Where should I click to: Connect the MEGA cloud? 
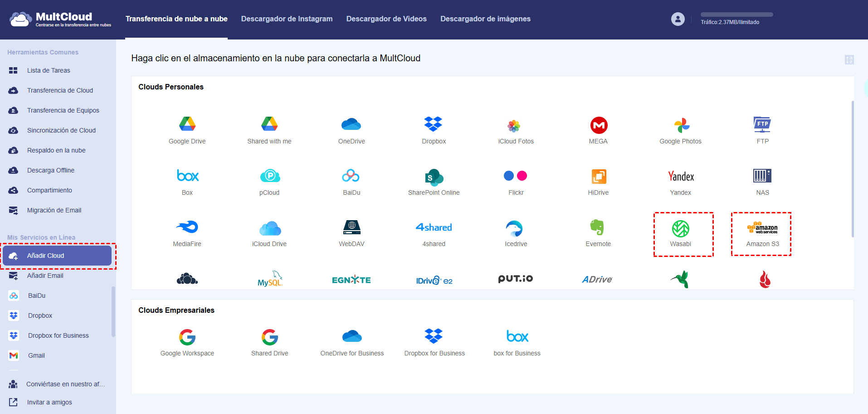pos(599,130)
